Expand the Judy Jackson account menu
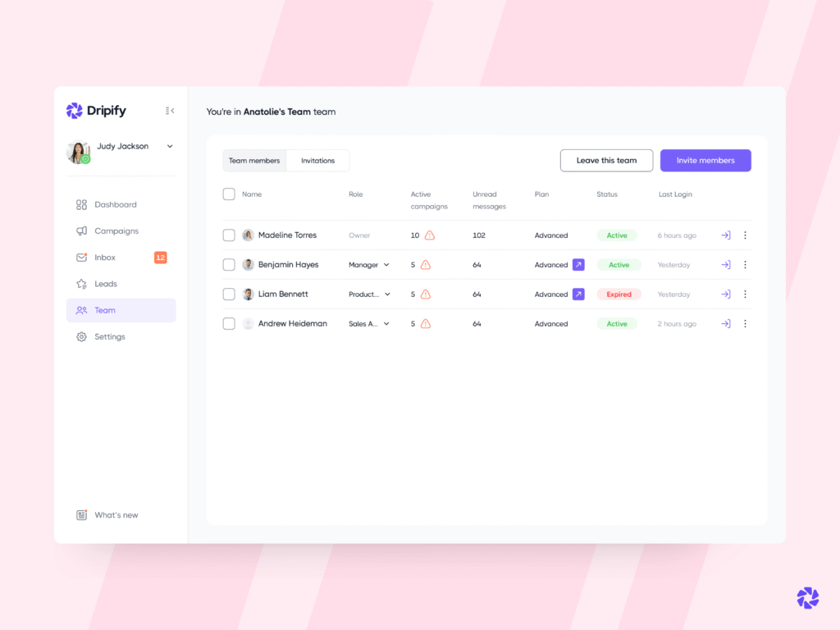The width and height of the screenshot is (840, 630). pyautogui.click(x=170, y=146)
